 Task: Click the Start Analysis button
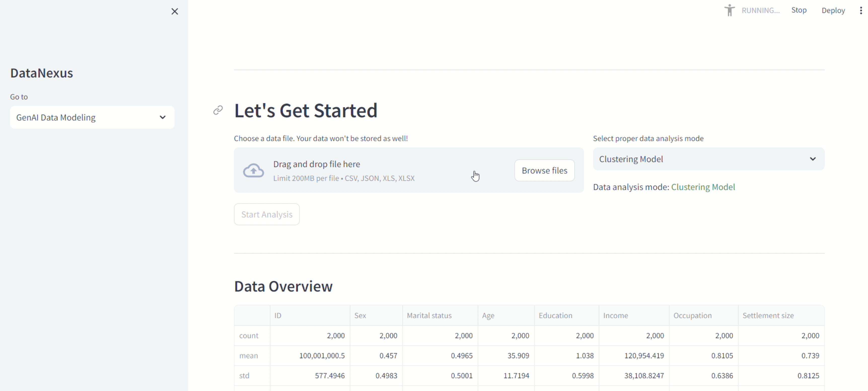tap(267, 214)
